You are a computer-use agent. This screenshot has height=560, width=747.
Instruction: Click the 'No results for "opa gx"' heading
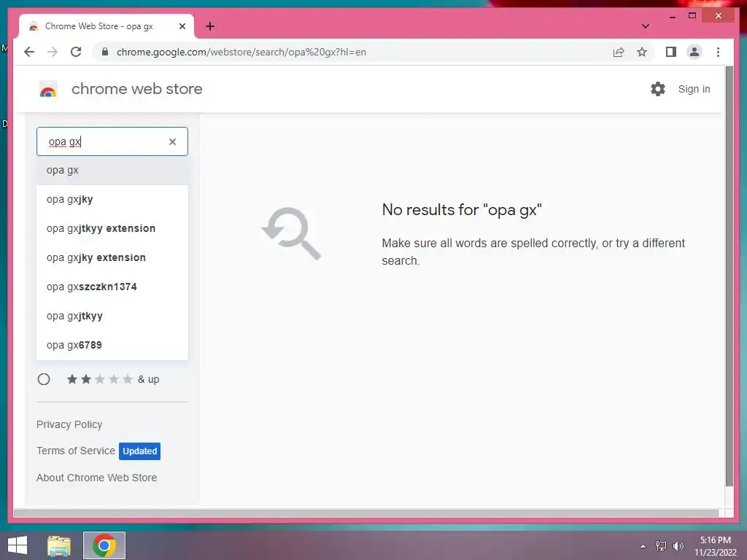point(462,209)
